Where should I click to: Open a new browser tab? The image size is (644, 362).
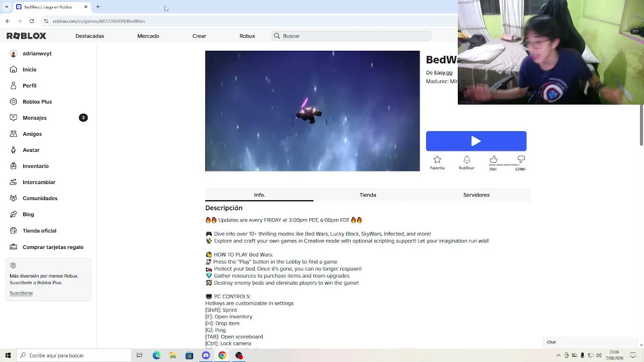point(98,7)
